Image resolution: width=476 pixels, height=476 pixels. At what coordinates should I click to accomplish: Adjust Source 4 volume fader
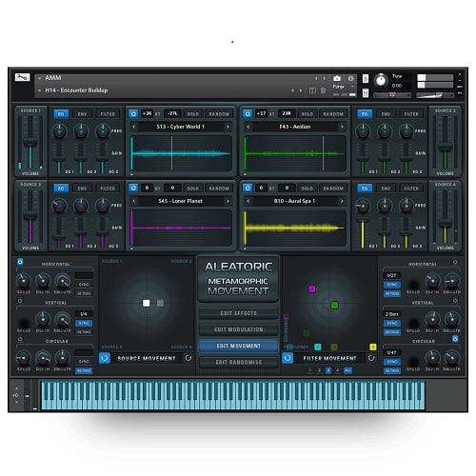445,224
